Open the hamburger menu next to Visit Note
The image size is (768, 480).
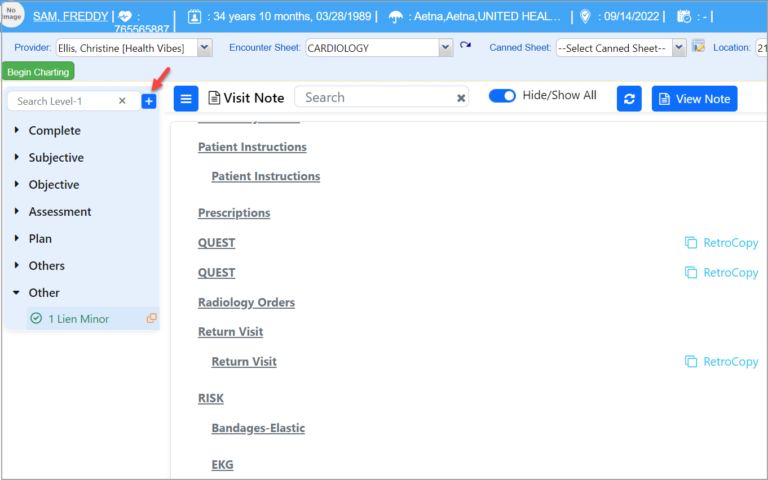point(186,98)
